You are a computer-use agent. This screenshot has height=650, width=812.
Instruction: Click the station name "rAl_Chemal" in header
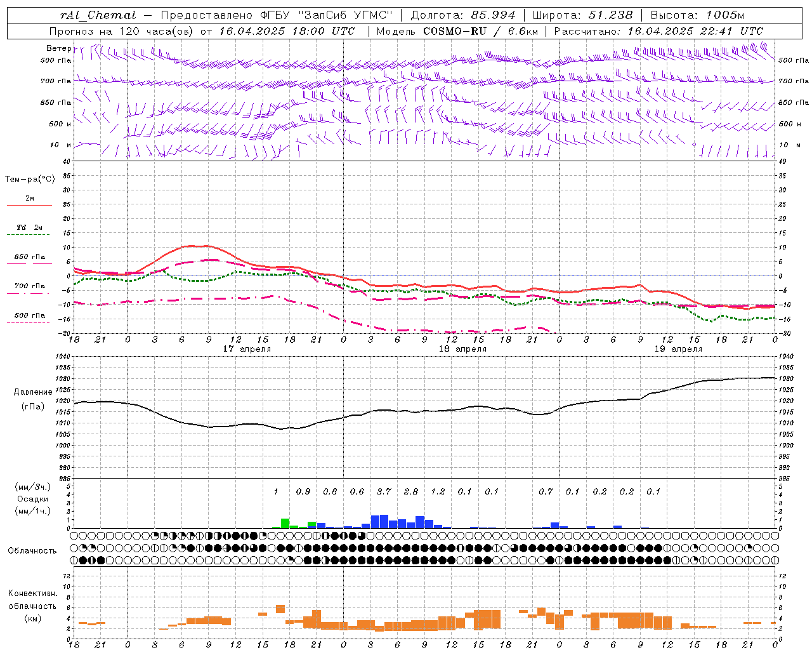(x=98, y=15)
